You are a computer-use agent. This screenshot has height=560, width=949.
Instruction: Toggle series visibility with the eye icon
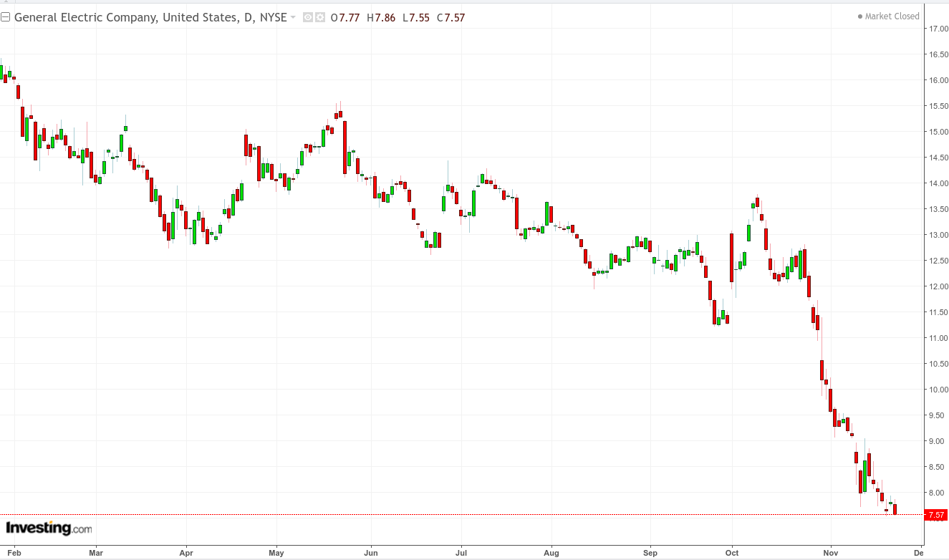tap(307, 17)
